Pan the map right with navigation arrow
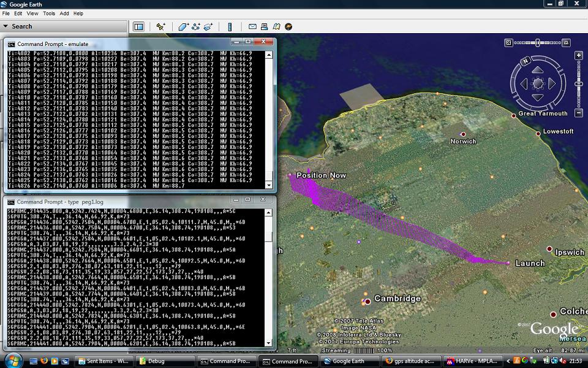Image resolution: width=588 pixels, height=368 pixels. [x=552, y=83]
